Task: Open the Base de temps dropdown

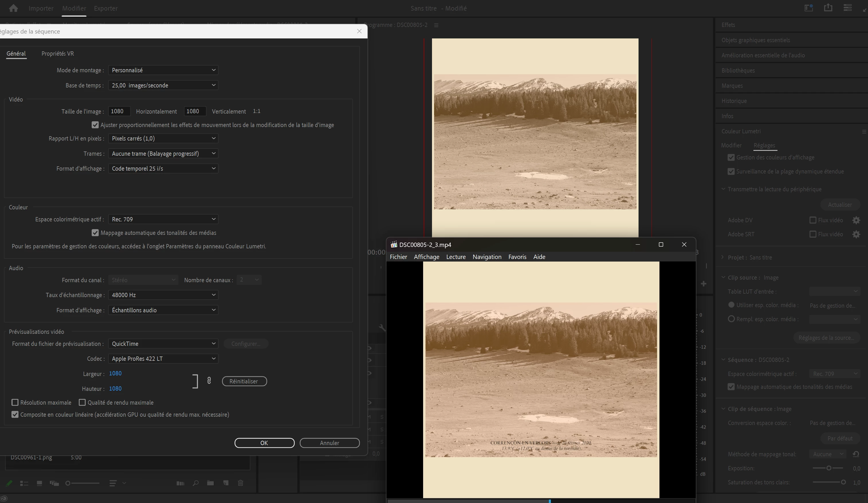Action: click(x=163, y=85)
